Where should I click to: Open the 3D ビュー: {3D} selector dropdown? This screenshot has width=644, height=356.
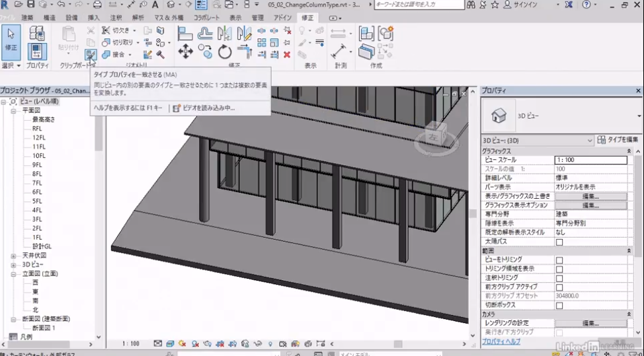(x=538, y=140)
